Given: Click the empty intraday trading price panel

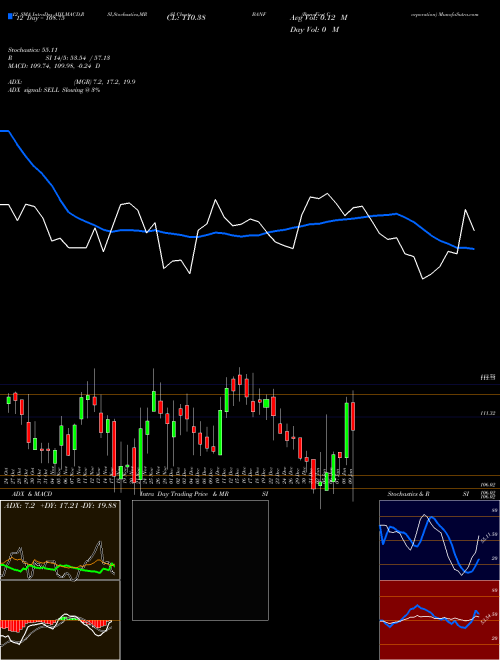Looking at the screenshot, I should (200, 560).
